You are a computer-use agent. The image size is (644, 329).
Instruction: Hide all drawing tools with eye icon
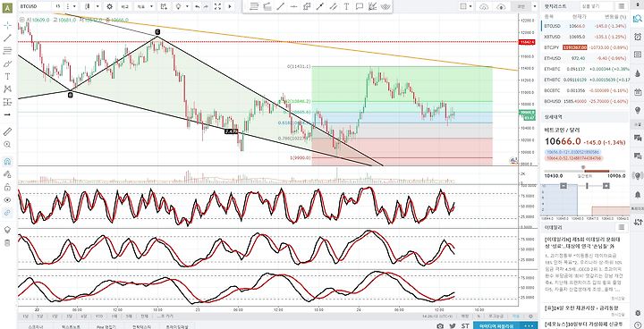coord(7,200)
